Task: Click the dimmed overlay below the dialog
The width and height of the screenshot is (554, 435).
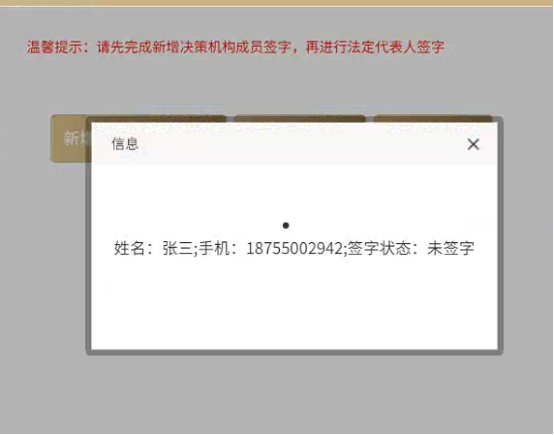Action: pyautogui.click(x=277, y=392)
